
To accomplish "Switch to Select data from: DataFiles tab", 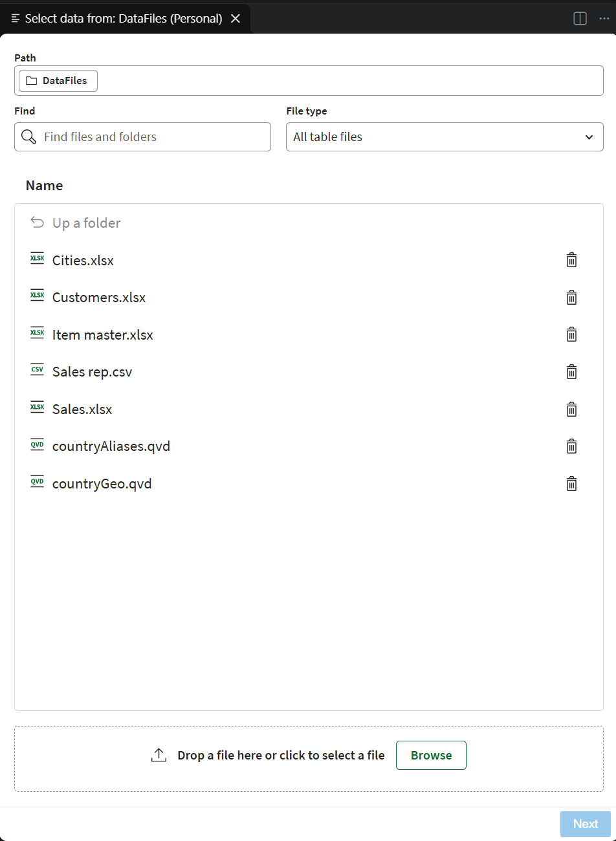I will click(x=124, y=19).
